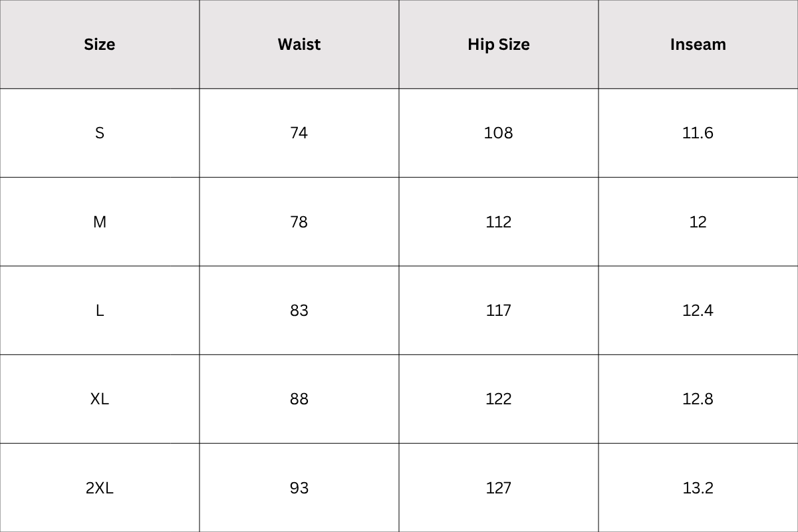Click waist value 93
This screenshot has height=532, width=798.
click(299, 488)
